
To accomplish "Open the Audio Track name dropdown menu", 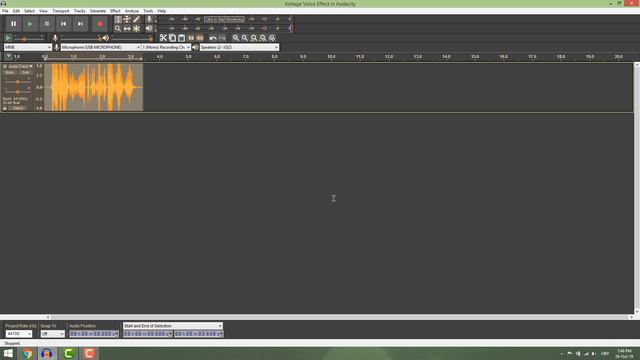I will click(x=20, y=66).
